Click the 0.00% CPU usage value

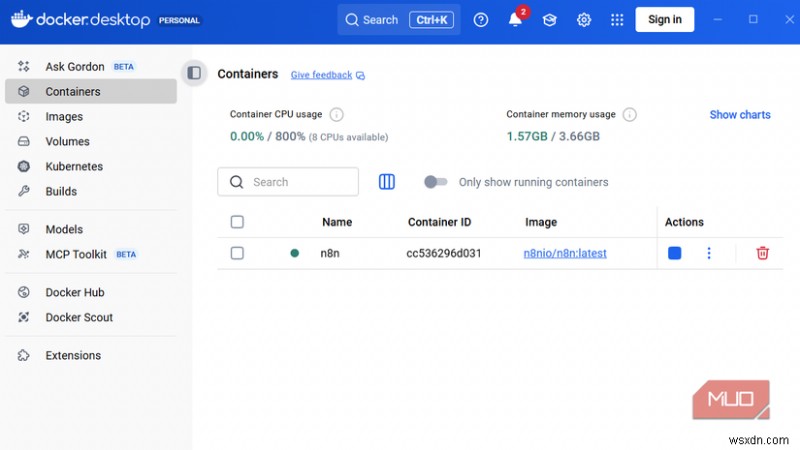(x=247, y=136)
